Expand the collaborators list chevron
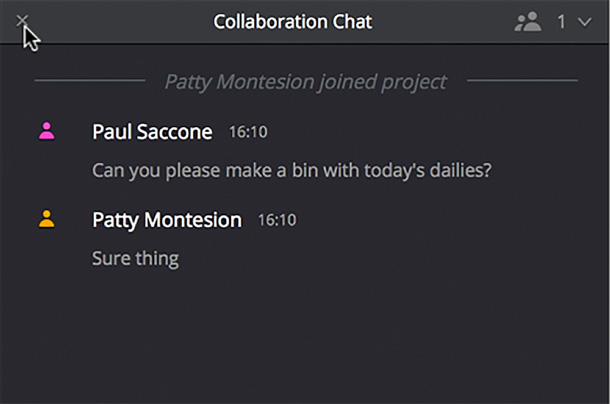The height and width of the screenshot is (404, 610). coord(585,21)
